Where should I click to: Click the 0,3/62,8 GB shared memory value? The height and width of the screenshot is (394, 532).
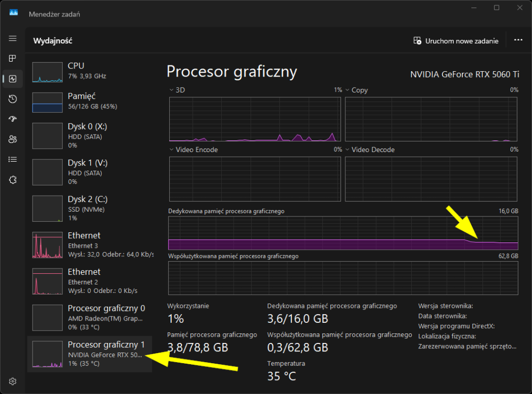(x=297, y=348)
